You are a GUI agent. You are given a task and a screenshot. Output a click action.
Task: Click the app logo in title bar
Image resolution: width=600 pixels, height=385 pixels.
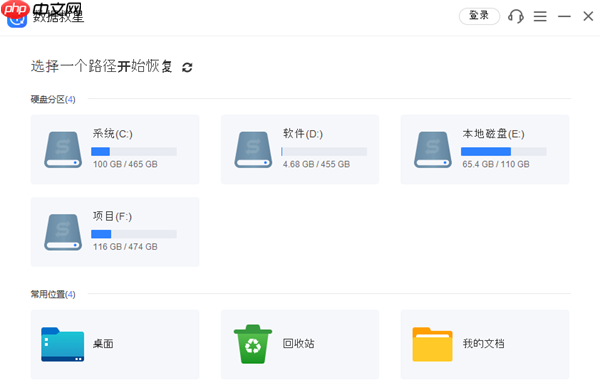tap(17, 19)
